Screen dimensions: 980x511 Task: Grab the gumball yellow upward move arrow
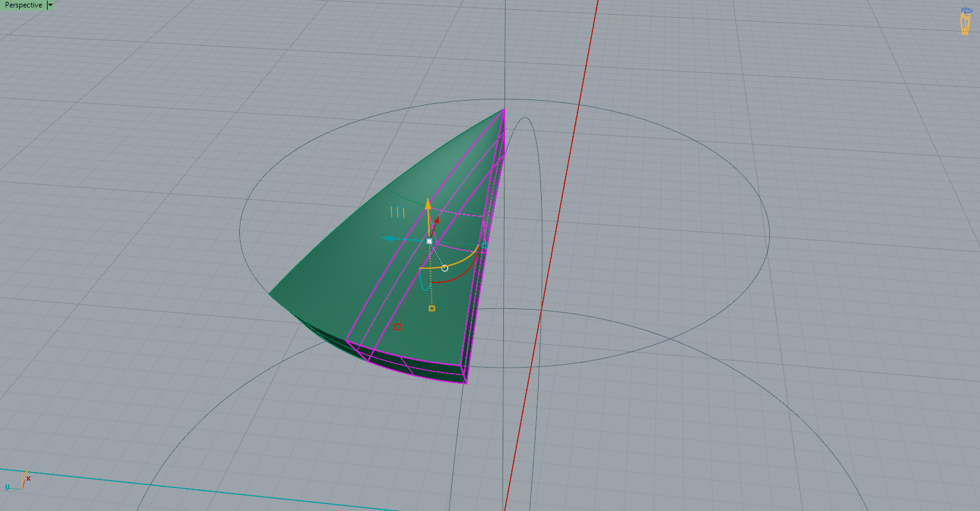[x=428, y=205]
